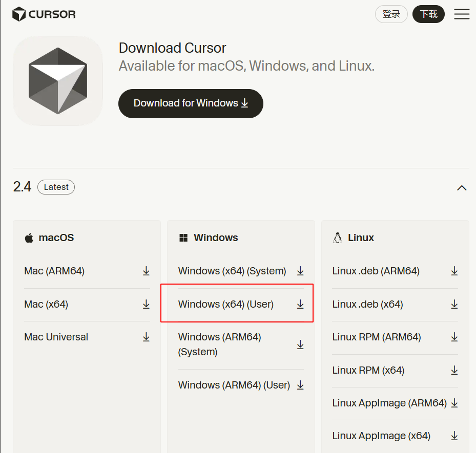Click 'Available for macOS, Windows, and Linux.' text
476x453 pixels.
point(246,66)
